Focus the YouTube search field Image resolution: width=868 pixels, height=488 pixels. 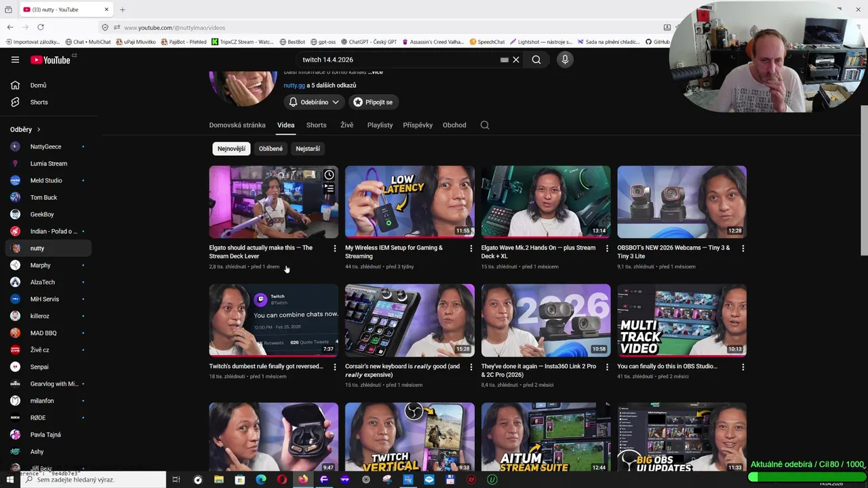(x=399, y=60)
